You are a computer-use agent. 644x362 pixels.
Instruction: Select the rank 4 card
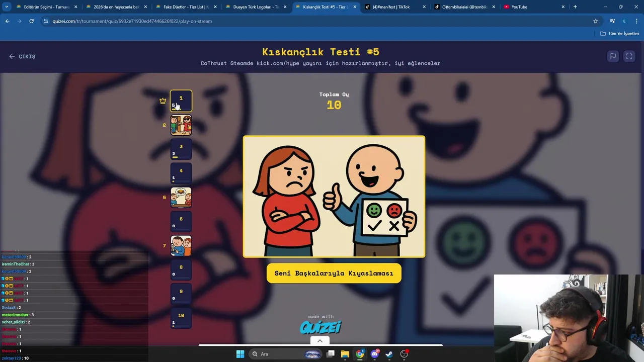click(x=181, y=173)
